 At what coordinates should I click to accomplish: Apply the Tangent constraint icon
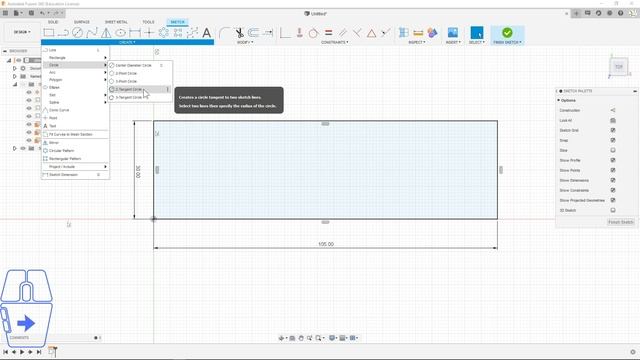click(313, 33)
